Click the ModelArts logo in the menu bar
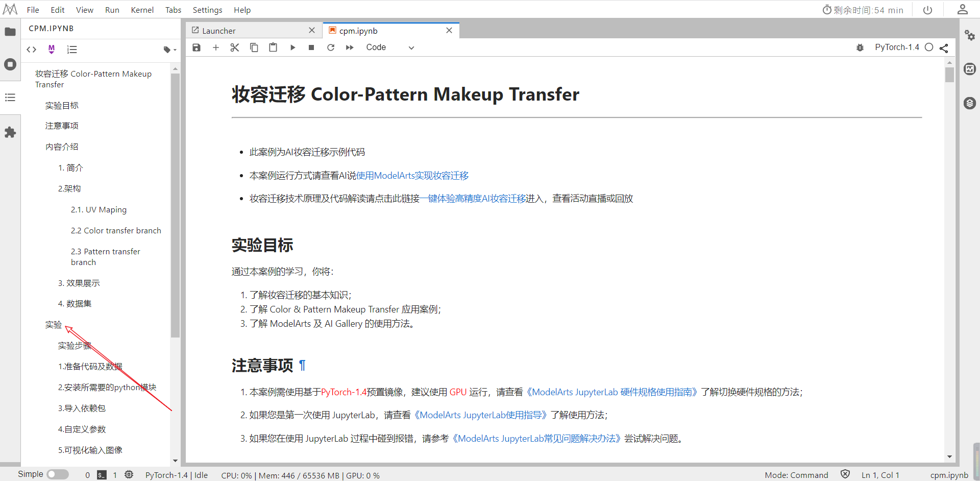The width and height of the screenshot is (980, 481). click(10, 10)
